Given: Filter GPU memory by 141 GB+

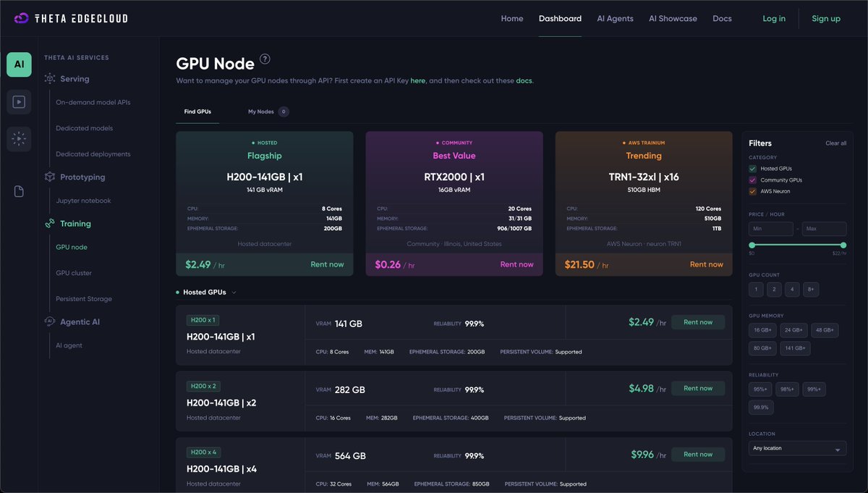Looking at the screenshot, I should [x=795, y=348].
